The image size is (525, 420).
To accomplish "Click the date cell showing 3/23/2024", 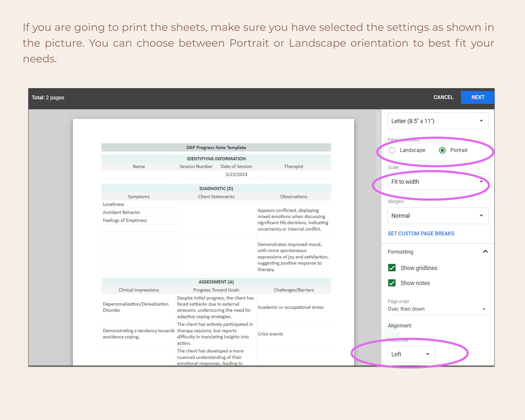I will point(236,174).
